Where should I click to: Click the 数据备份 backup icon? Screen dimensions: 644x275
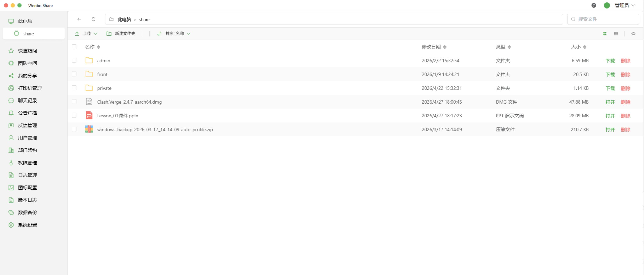11,212
